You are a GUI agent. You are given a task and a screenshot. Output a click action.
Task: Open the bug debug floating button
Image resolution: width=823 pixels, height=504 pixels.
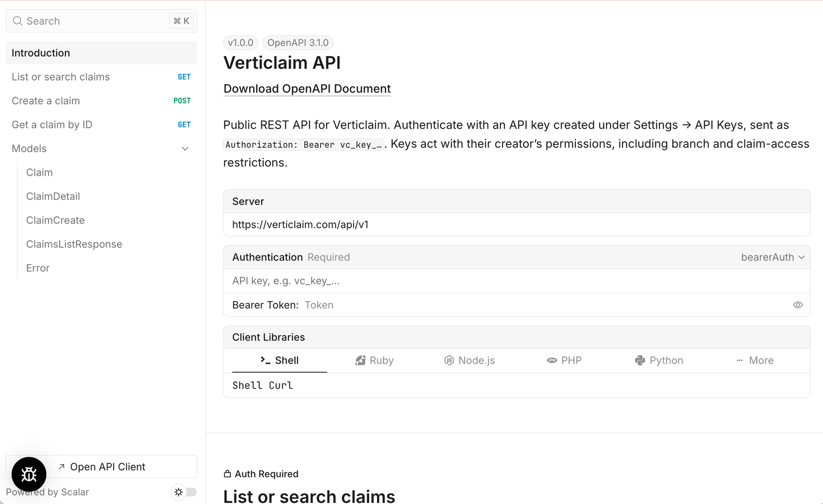tap(29, 474)
